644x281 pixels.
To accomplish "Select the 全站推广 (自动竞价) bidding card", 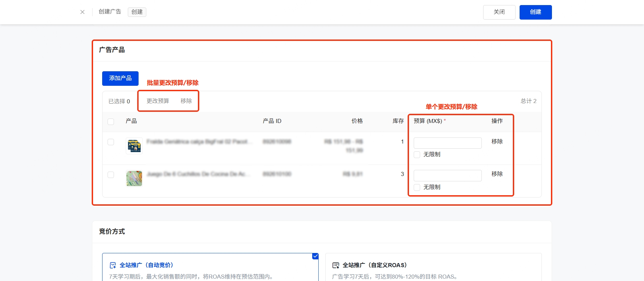I will coord(210,267).
